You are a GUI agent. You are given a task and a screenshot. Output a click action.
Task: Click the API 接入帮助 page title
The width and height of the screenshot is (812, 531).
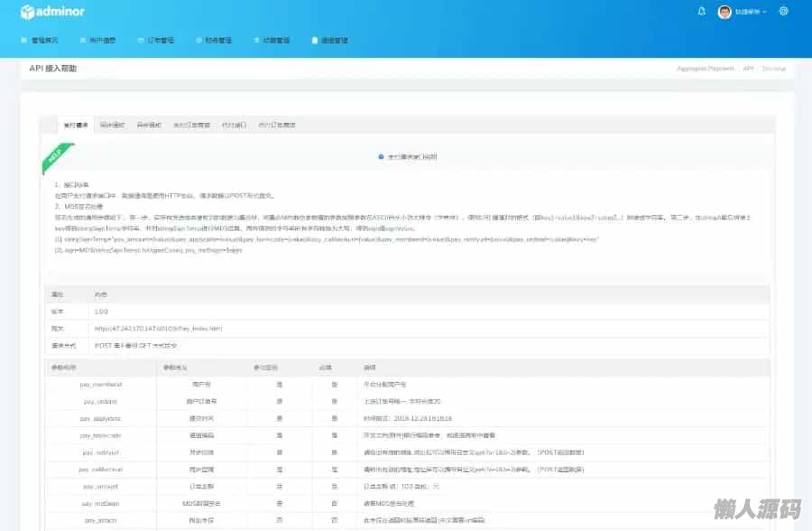(53, 69)
